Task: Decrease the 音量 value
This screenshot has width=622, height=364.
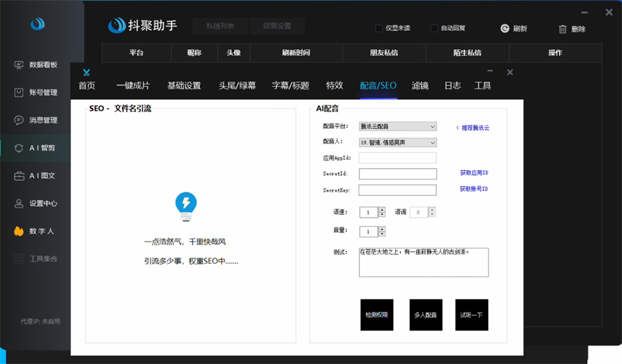Action: point(382,234)
